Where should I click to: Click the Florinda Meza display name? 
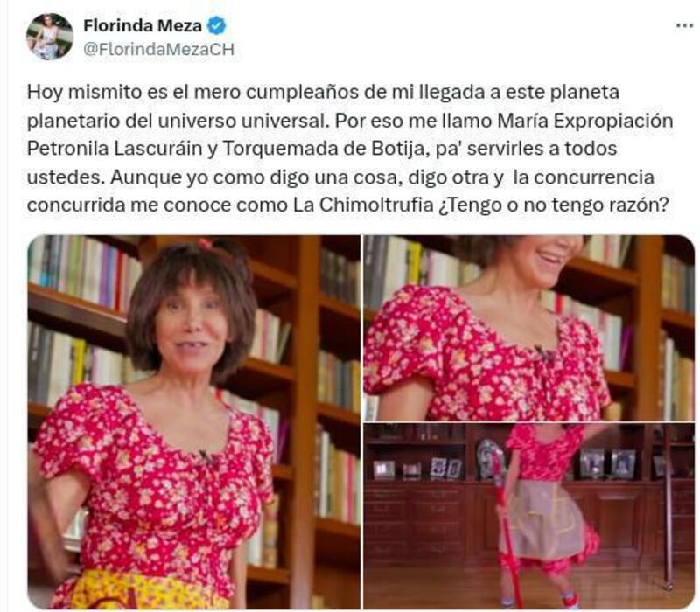143,25
